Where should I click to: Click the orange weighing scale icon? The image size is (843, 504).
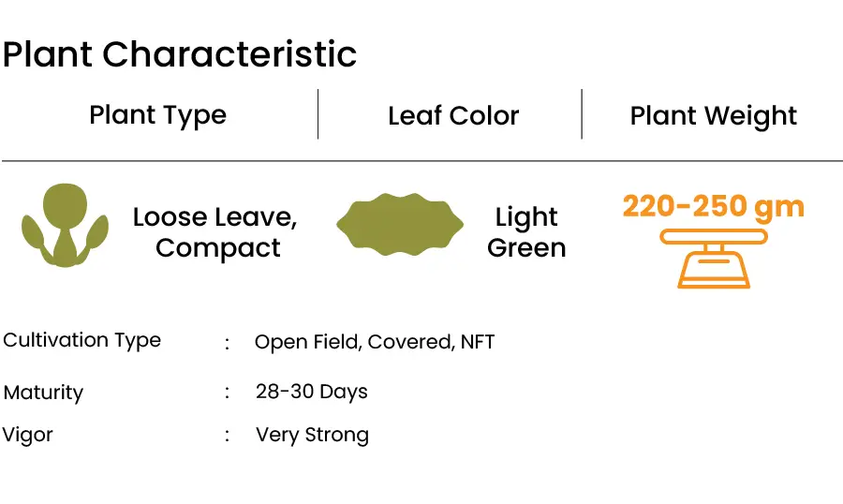pyautogui.click(x=714, y=259)
